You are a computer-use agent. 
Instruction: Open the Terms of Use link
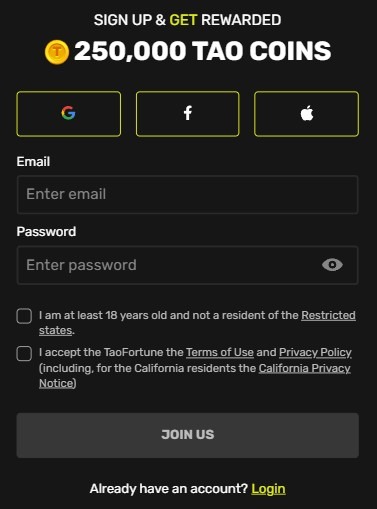(x=220, y=352)
